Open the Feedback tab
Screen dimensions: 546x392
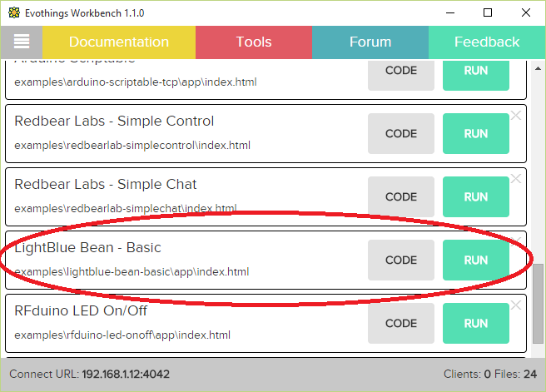[x=487, y=42]
